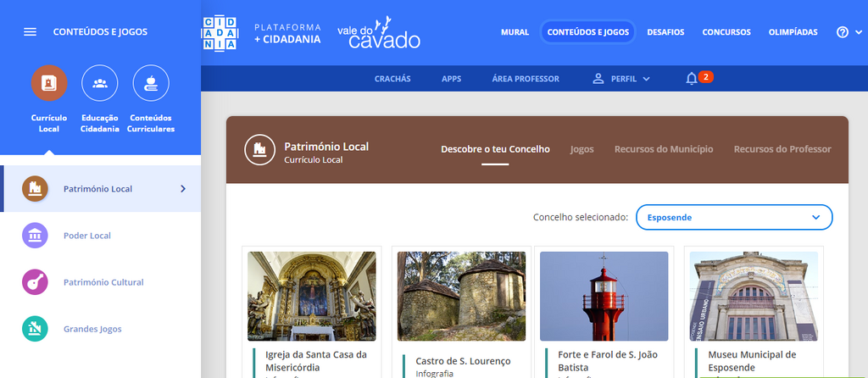This screenshot has height=378, width=868.
Task: Click Igreja da Santa Casa da Misericórdia title
Action: [x=316, y=361]
